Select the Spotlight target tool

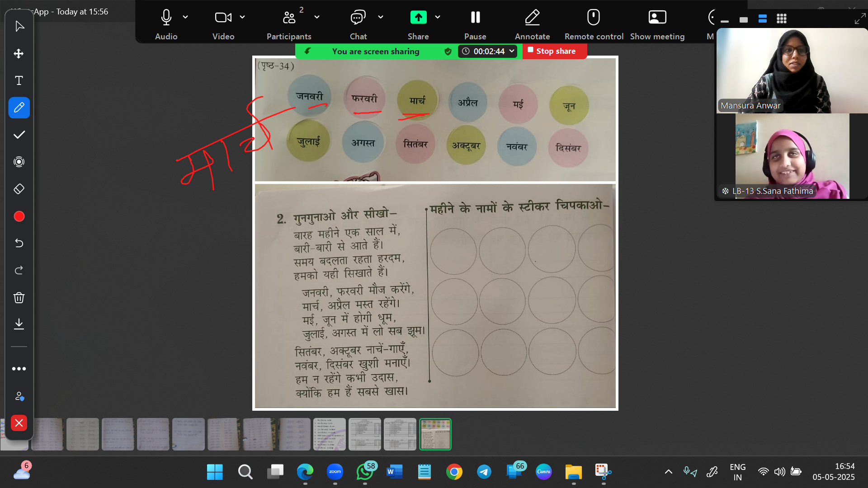click(19, 162)
